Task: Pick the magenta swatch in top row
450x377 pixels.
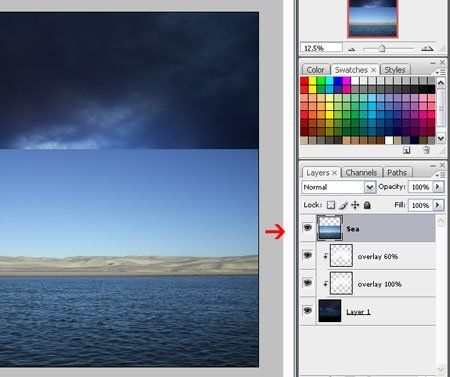Action: (x=347, y=81)
